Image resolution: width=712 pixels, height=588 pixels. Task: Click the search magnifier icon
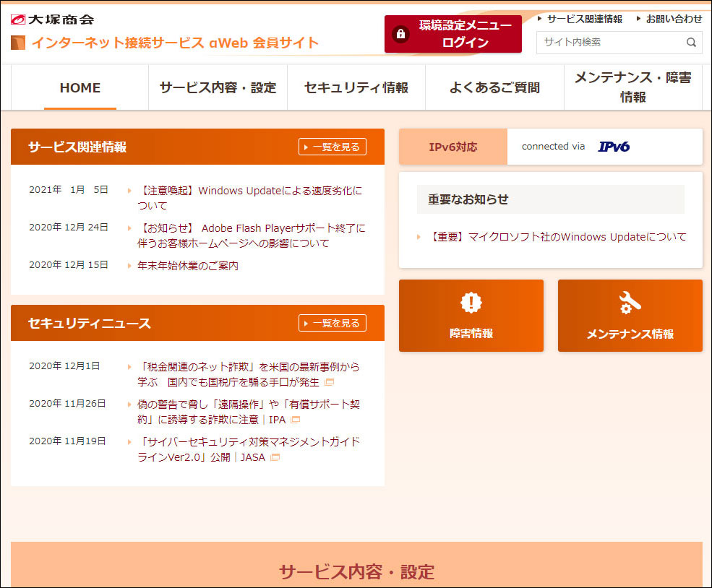point(691,43)
